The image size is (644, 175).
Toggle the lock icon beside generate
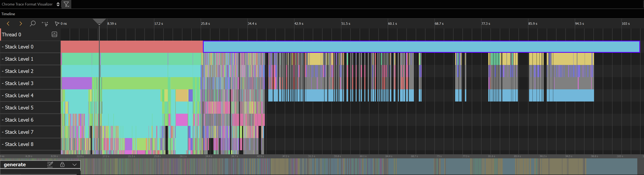(x=62, y=164)
